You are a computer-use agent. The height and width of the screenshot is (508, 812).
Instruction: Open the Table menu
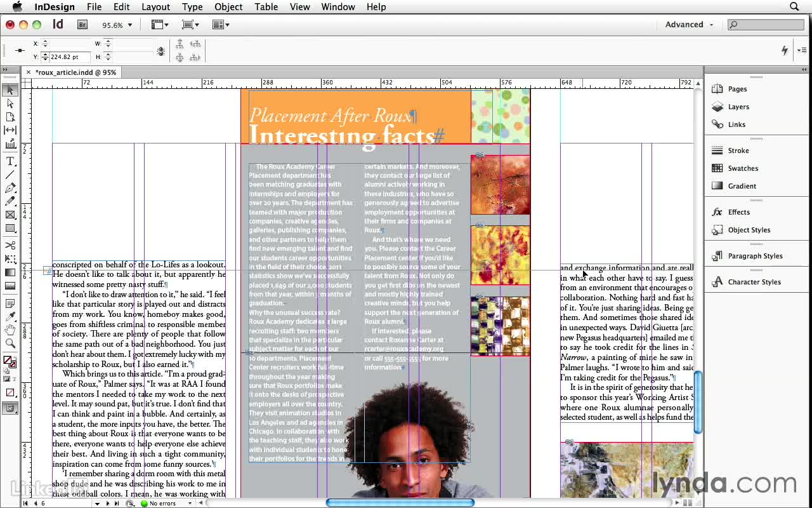click(266, 7)
